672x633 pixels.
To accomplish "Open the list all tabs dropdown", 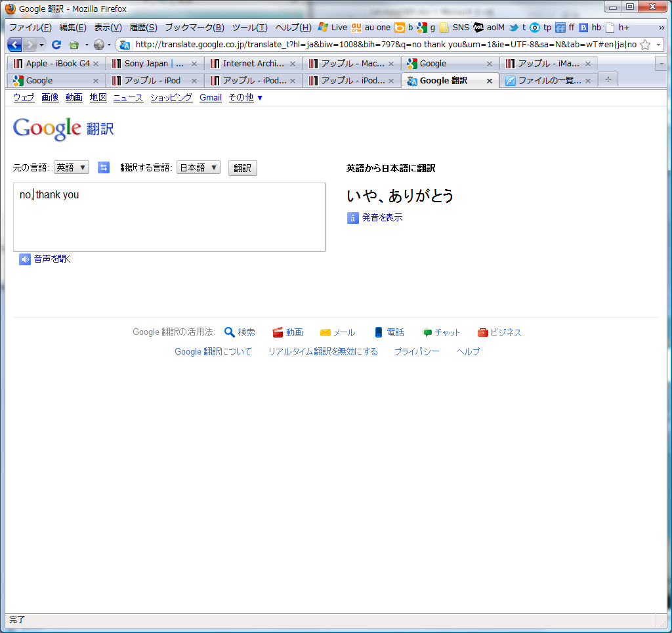I will [661, 64].
